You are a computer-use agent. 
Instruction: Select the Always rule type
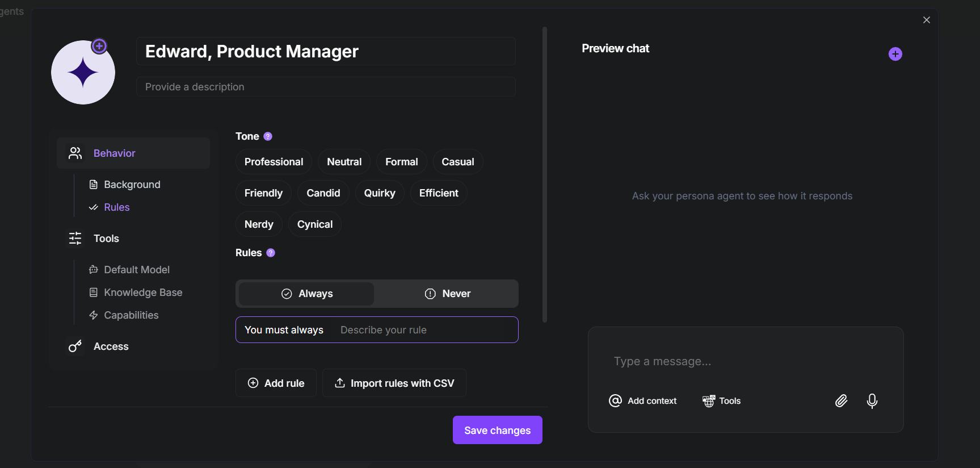click(x=306, y=294)
